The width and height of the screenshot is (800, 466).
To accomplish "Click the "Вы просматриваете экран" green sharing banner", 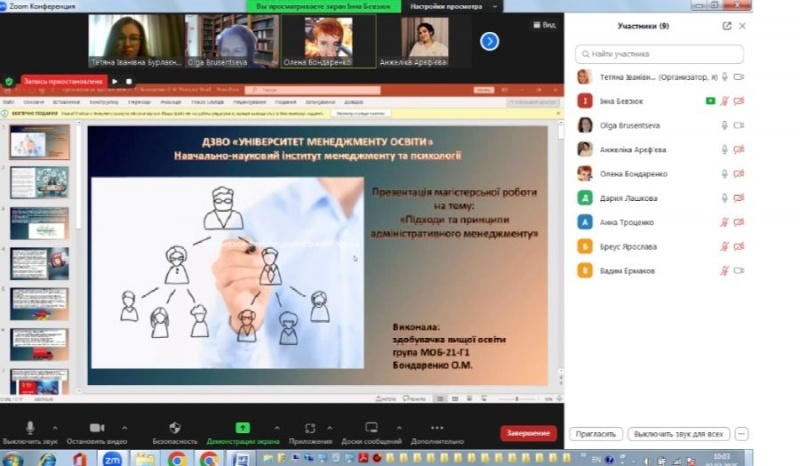I will tap(323, 7).
